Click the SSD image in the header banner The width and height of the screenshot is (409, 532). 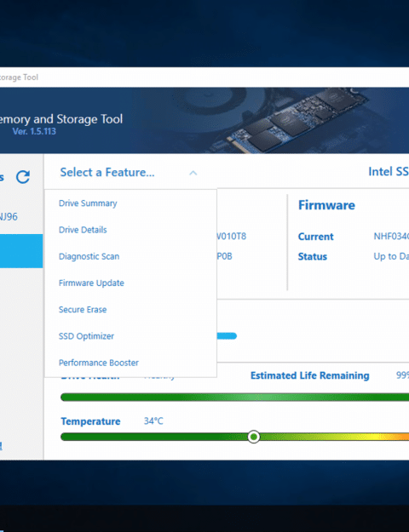(288, 119)
